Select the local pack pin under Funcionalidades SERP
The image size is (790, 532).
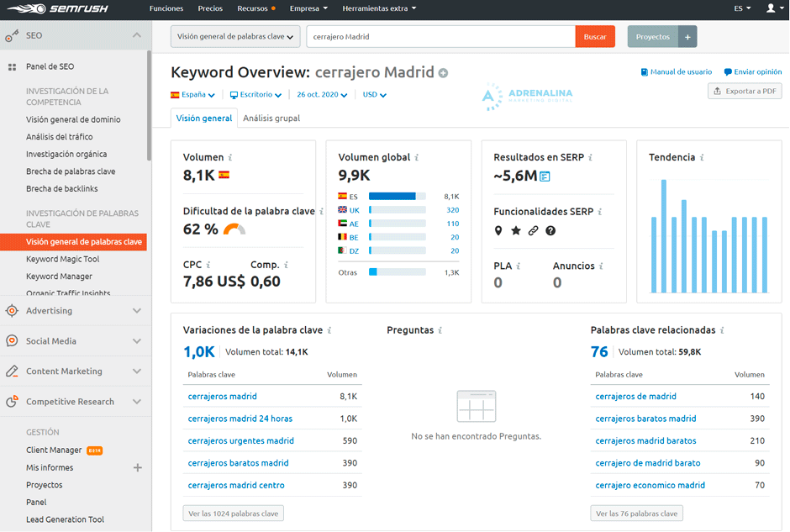point(497,230)
